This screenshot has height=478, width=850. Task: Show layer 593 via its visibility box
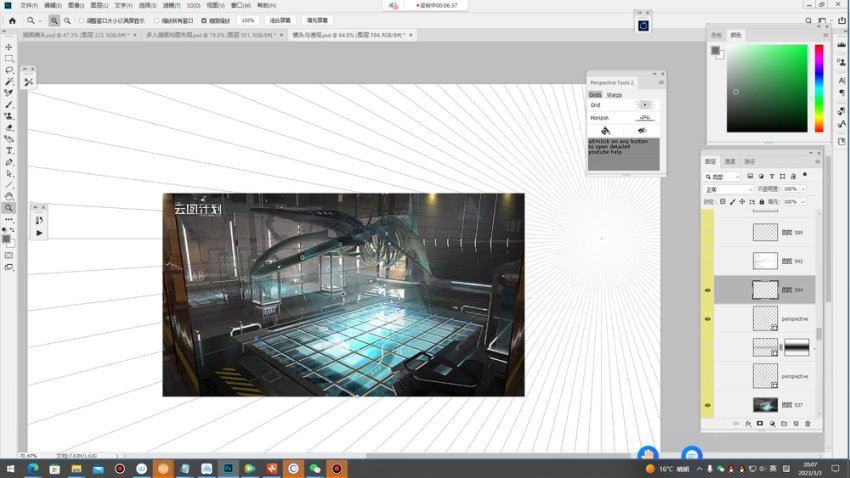pos(707,261)
